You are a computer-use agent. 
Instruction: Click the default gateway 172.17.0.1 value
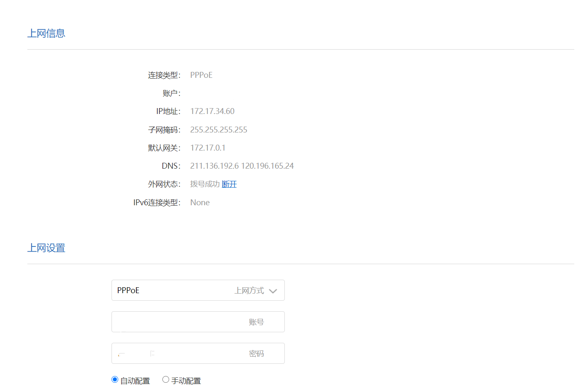point(207,148)
